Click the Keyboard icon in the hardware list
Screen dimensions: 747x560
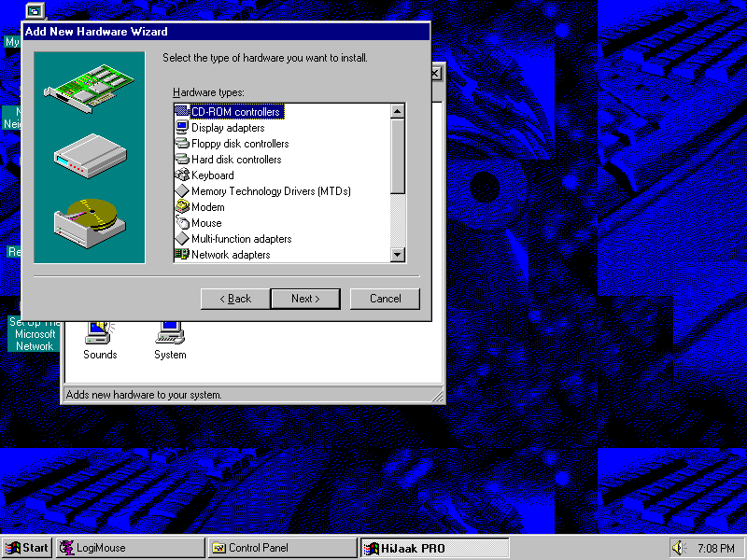(182, 175)
